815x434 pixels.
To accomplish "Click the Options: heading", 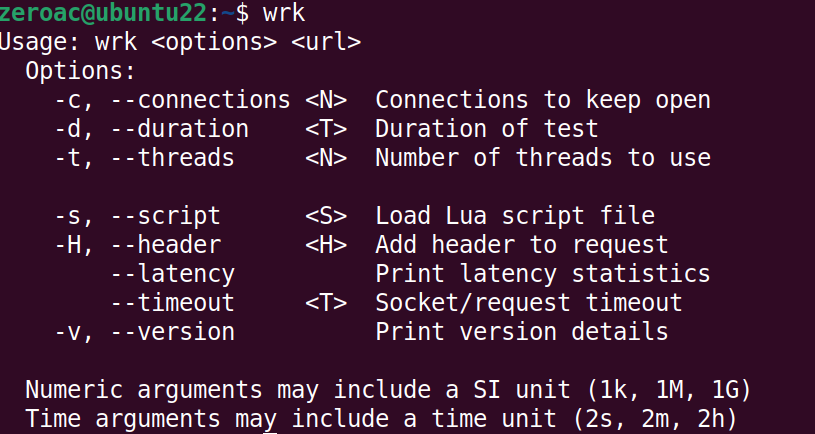I will (x=79, y=72).
